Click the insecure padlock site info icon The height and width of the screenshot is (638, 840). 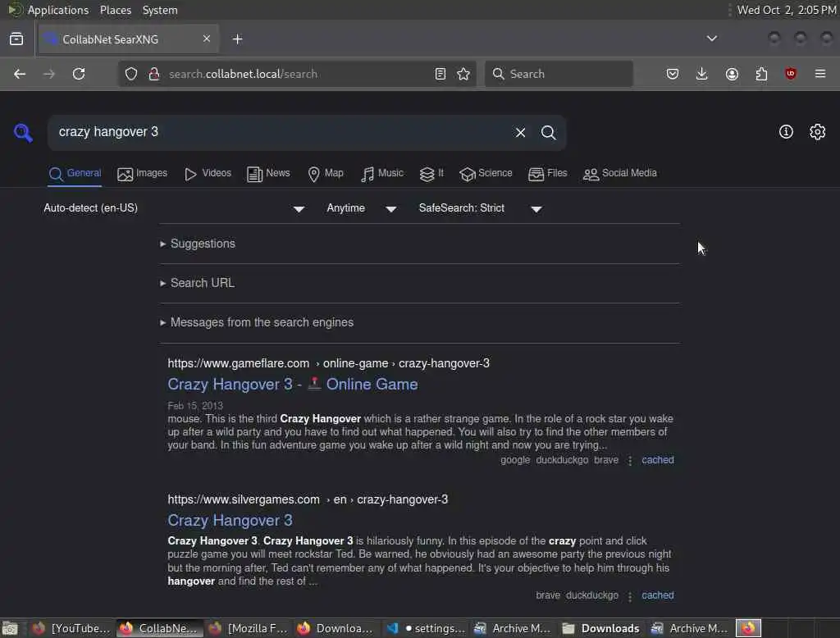[154, 74]
